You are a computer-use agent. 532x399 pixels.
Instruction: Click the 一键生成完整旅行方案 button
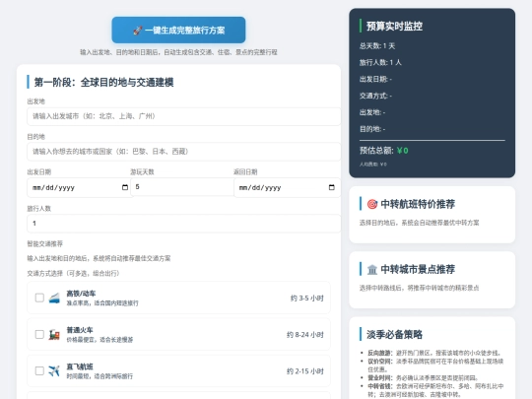(178, 30)
